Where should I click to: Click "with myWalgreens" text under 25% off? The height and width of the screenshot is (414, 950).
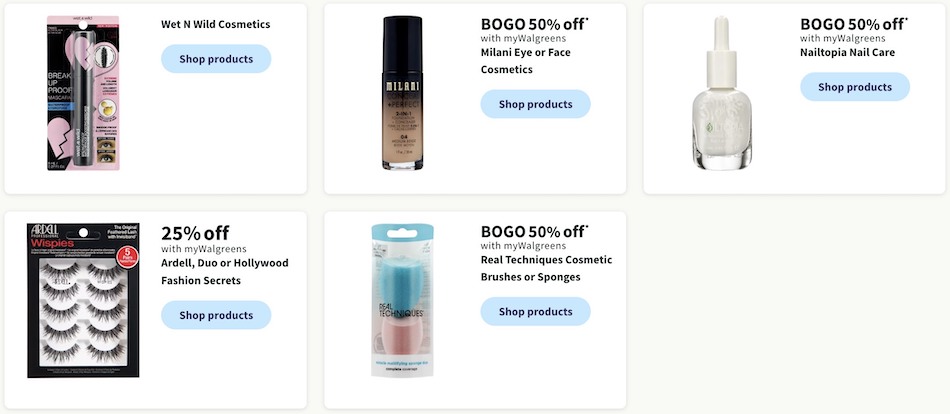[204, 249]
